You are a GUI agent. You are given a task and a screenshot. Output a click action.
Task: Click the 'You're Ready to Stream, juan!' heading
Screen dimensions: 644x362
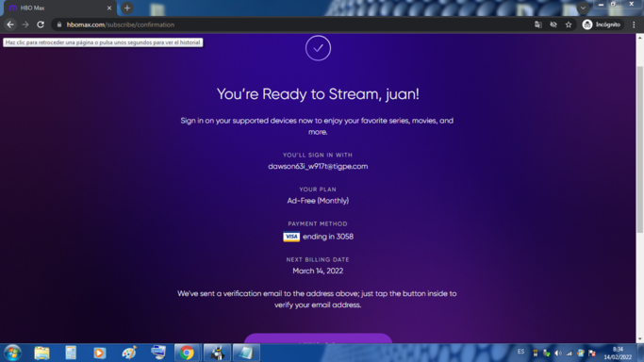[318, 94]
